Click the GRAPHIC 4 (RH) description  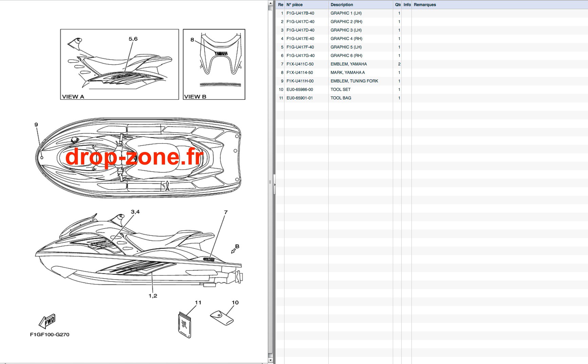click(x=346, y=39)
